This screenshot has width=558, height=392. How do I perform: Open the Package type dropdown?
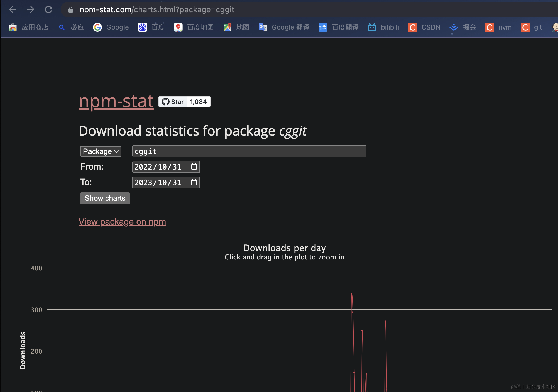coord(101,151)
